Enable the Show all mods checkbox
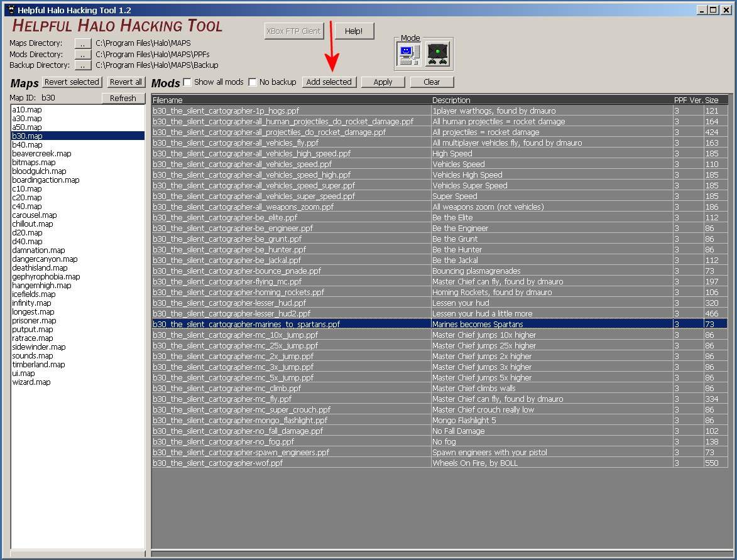Screen dimensions: 737x560 (187, 82)
